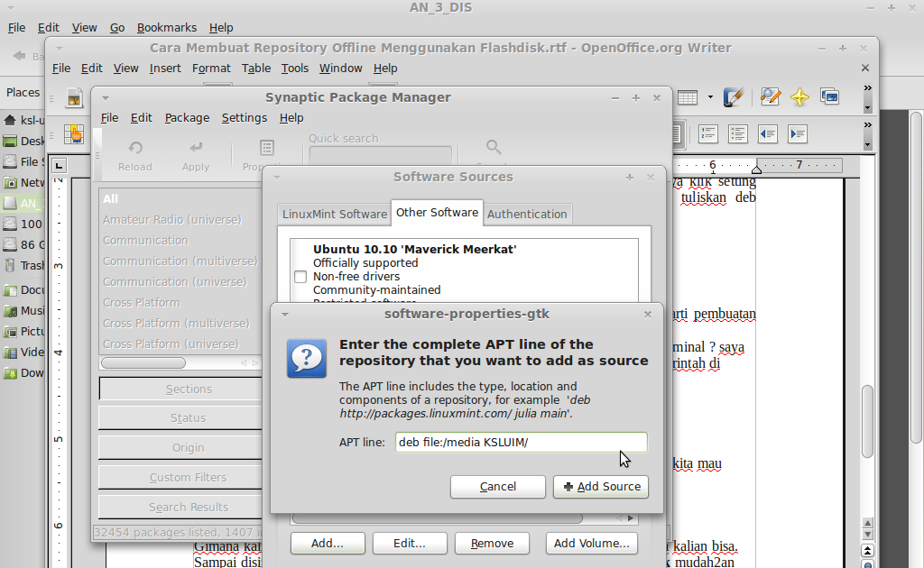The image size is (924, 568).
Task: Open the Package menu in Synaptic
Action: click(x=187, y=118)
